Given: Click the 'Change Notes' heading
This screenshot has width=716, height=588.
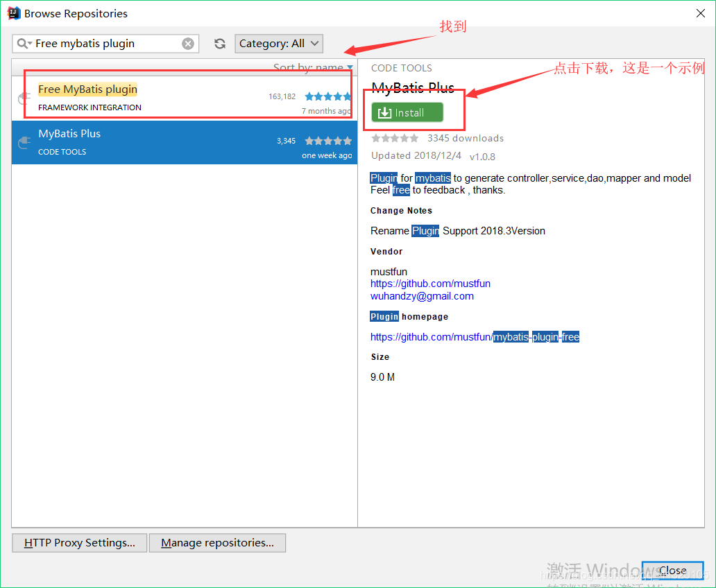Looking at the screenshot, I should click(x=401, y=211).
